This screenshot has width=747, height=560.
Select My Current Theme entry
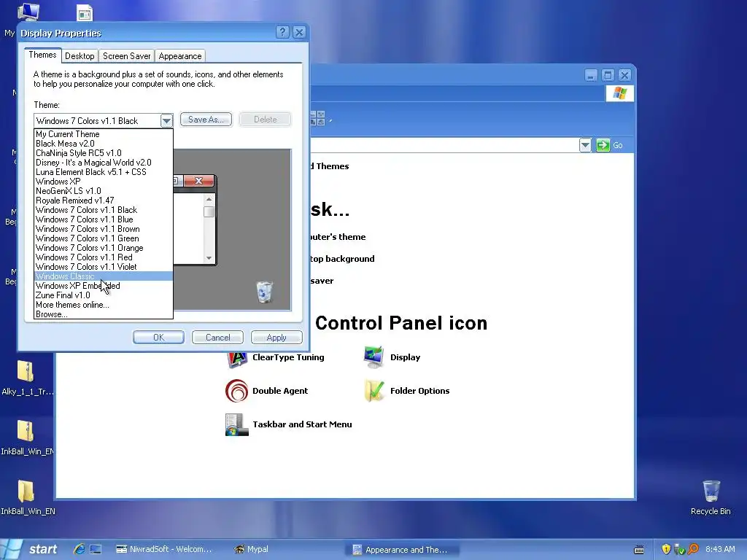[x=104, y=134]
